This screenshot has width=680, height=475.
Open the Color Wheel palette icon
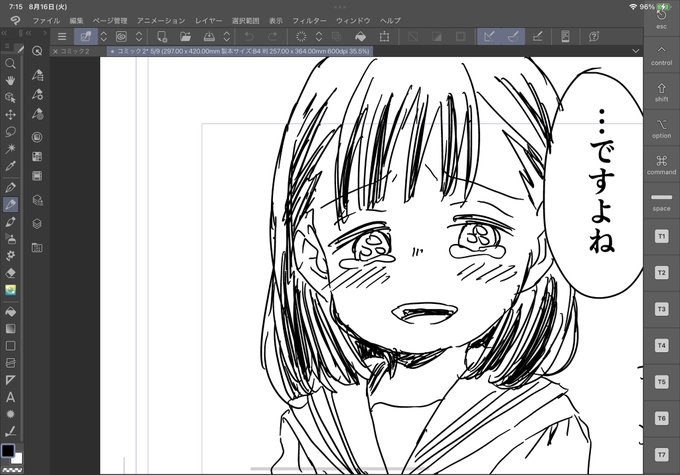(x=37, y=137)
